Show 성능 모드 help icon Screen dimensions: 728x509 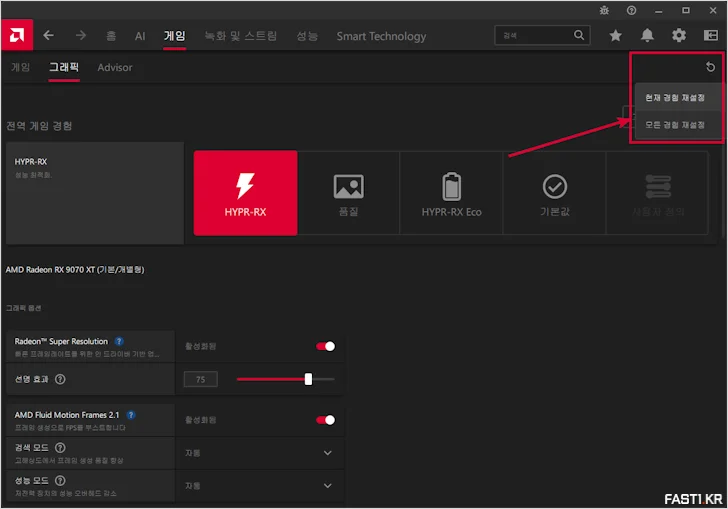pyautogui.click(x=60, y=480)
